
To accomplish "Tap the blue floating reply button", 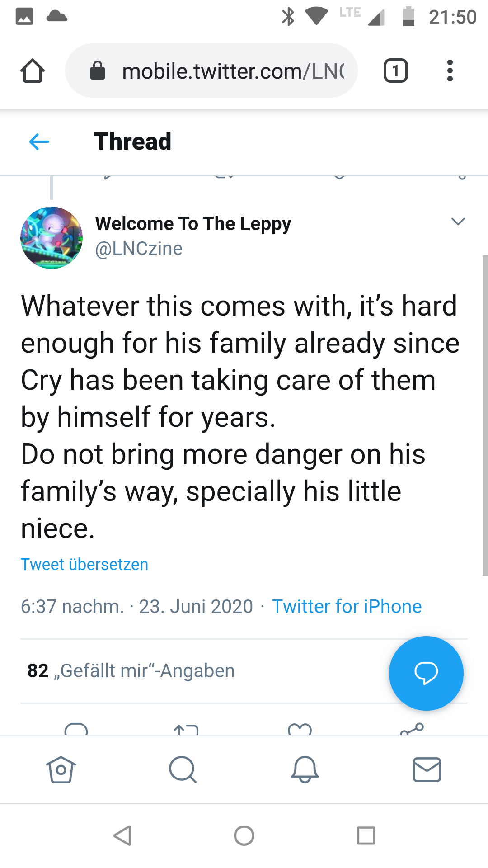I will pyautogui.click(x=426, y=673).
